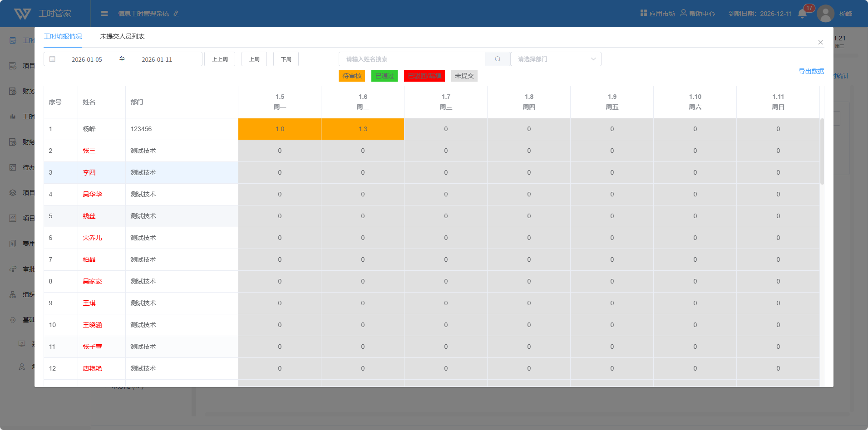Open the 应用市场 app market icon
Screen dimensions: 868x430
point(643,13)
